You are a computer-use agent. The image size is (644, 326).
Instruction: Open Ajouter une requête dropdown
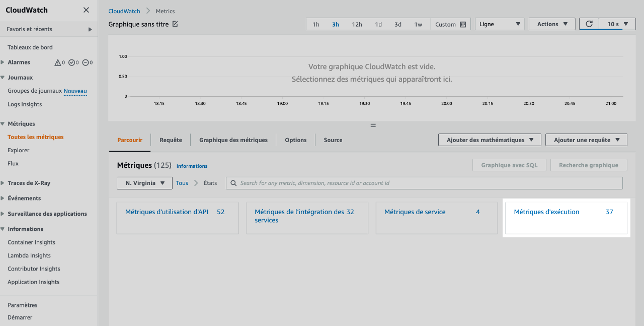tap(586, 140)
